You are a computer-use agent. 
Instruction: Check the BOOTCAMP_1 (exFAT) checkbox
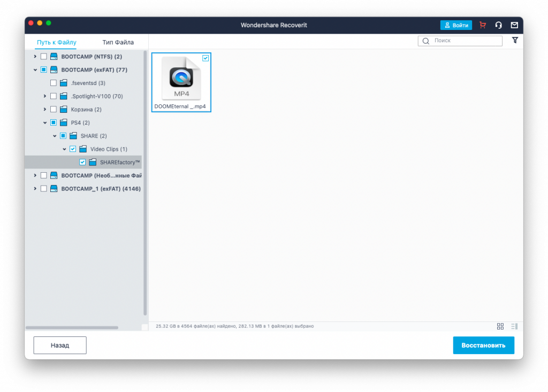point(44,189)
